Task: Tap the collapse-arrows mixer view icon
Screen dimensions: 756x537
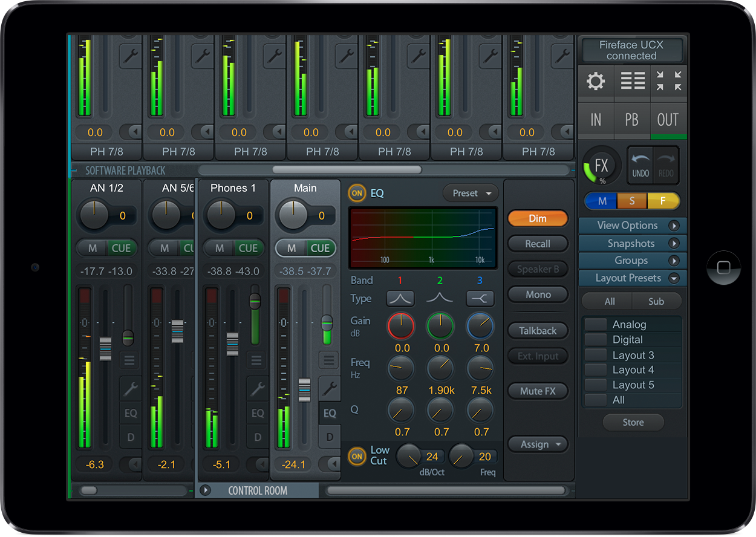Action: pyautogui.click(x=669, y=81)
